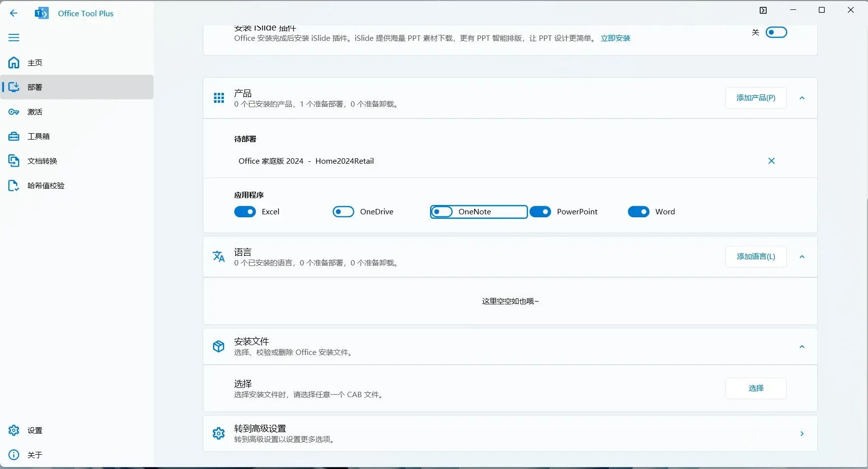Image resolution: width=868 pixels, height=469 pixels.
Task: Click the about info circle icon
Action: coord(14,455)
